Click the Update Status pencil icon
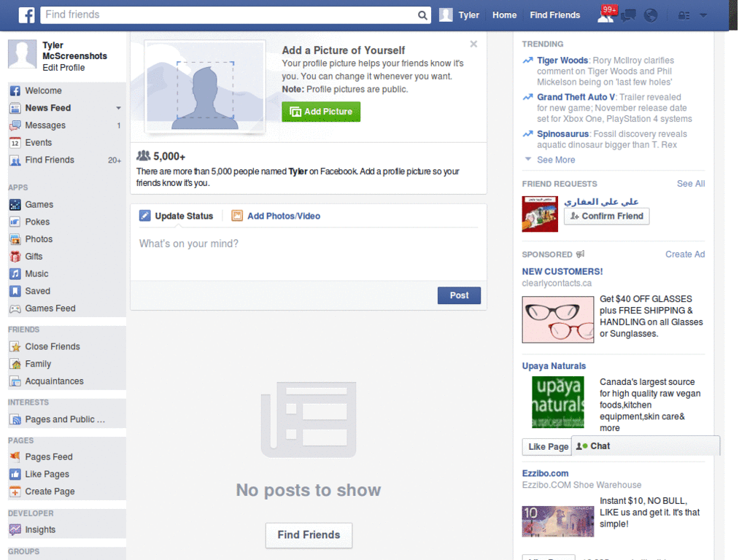The image size is (747, 560). (x=145, y=216)
